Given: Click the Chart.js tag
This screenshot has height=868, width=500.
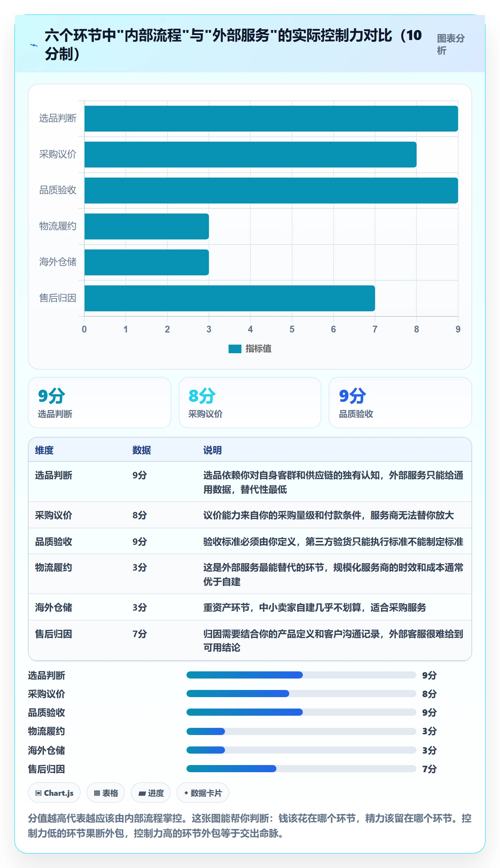Looking at the screenshot, I should (x=54, y=793).
